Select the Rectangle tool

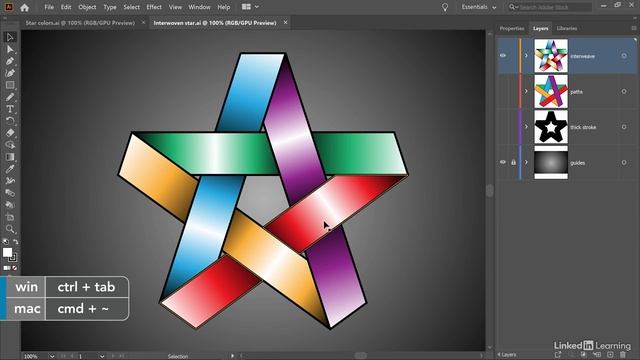(x=10, y=85)
